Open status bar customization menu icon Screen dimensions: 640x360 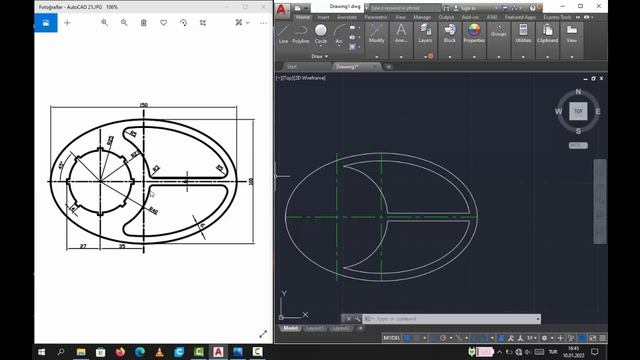coord(602,338)
